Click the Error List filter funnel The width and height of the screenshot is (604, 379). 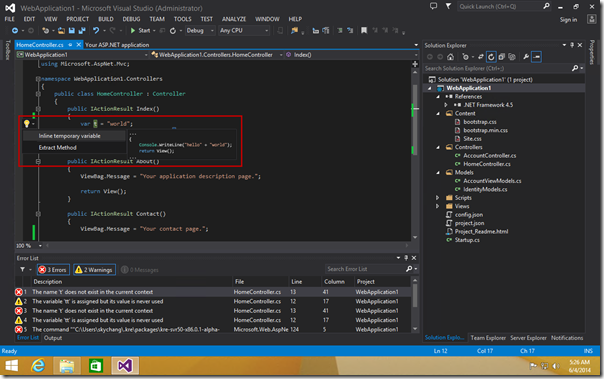coord(22,269)
